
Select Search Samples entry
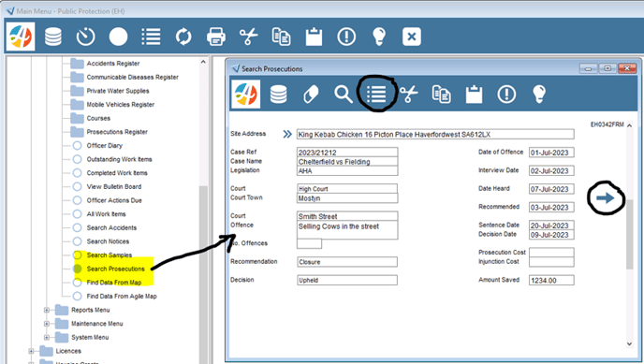click(110, 255)
